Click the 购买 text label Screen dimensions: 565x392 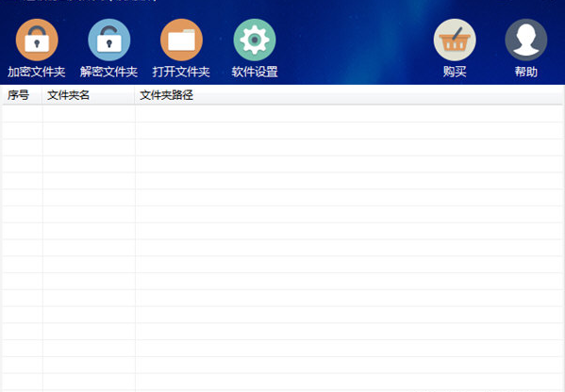(x=455, y=72)
